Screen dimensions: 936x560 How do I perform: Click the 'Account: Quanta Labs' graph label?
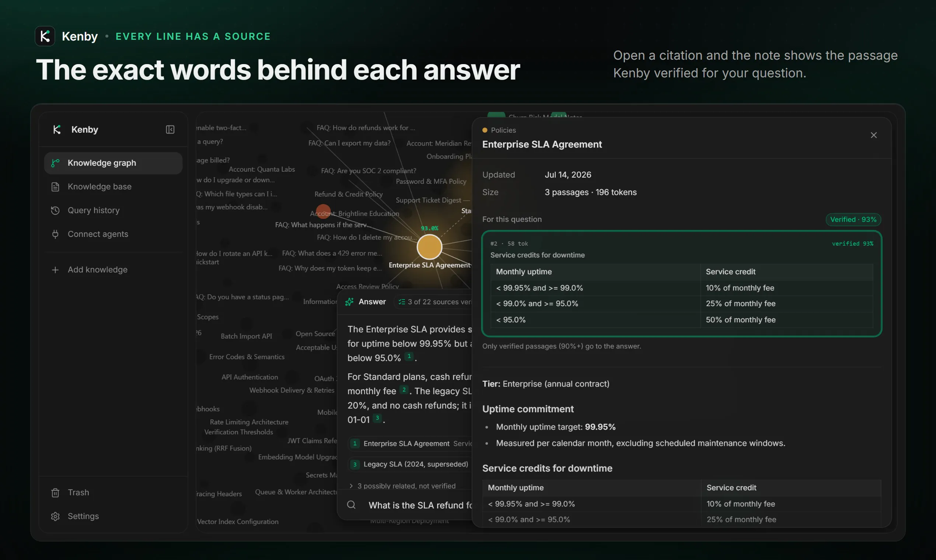pyautogui.click(x=262, y=169)
